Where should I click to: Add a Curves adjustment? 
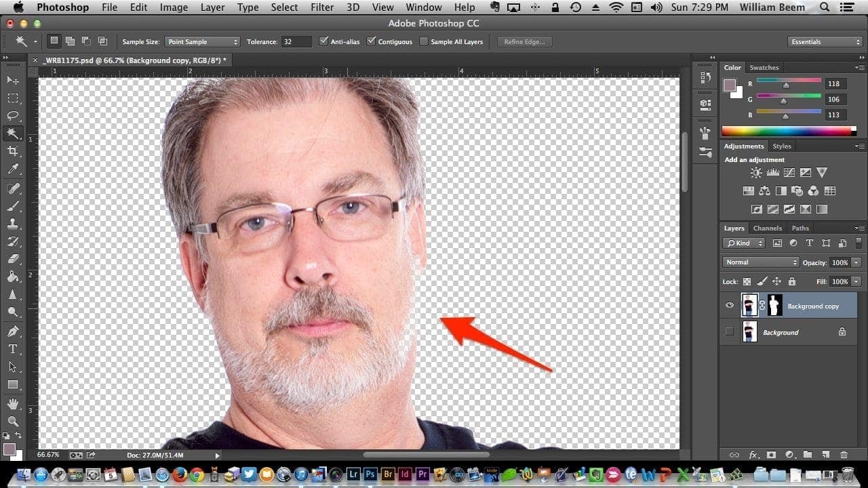point(789,173)
